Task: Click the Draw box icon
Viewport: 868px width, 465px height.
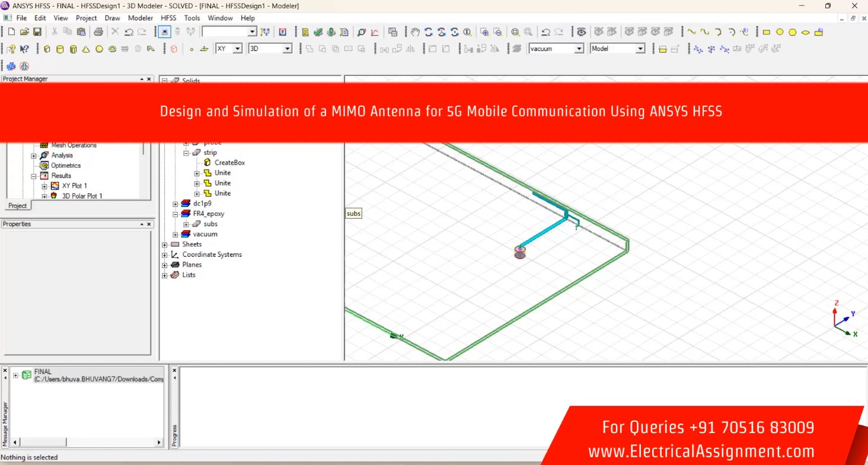Action: tap(47, 49)
